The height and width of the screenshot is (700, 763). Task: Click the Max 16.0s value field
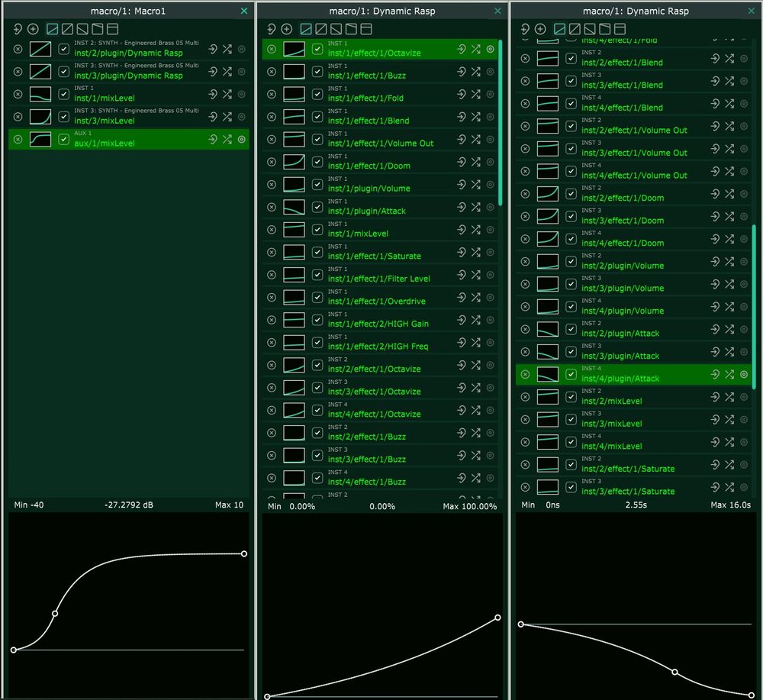pos(730,505)
